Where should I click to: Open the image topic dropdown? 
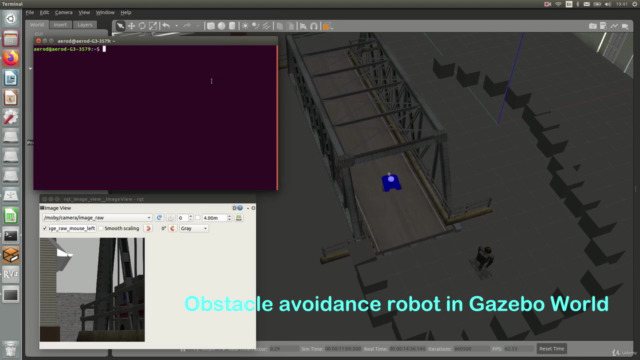pyautogui.click(x=97, y=218)
